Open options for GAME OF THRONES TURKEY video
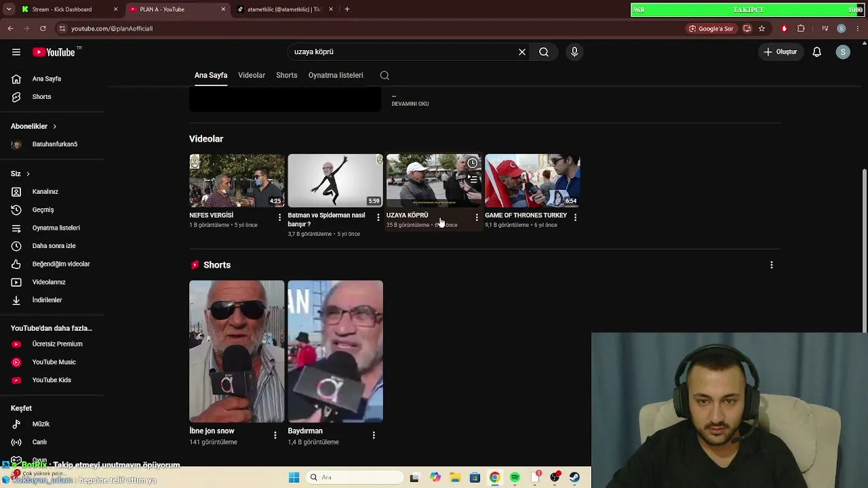 point(575,218)
